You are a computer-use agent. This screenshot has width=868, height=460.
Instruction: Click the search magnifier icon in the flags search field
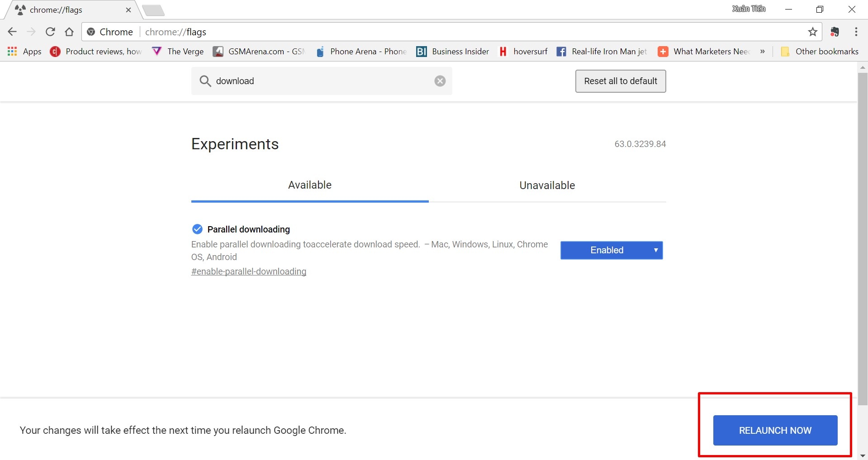coord(206,81)
